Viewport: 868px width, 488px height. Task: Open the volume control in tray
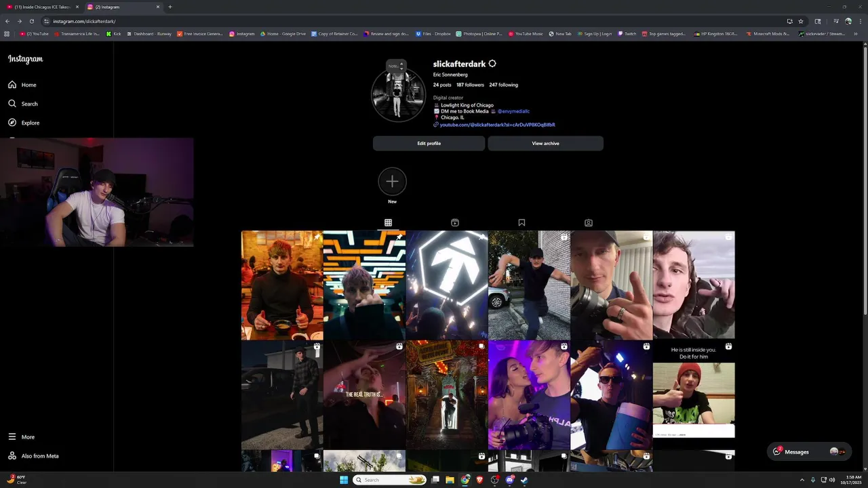point(832,480)
